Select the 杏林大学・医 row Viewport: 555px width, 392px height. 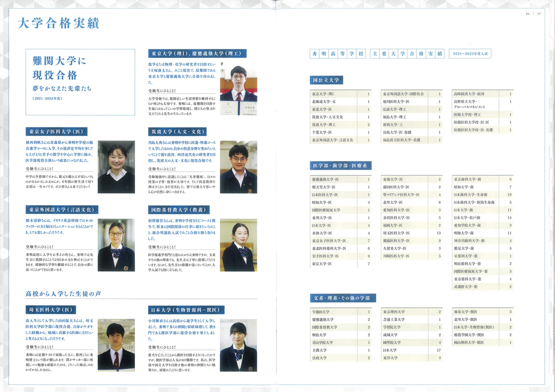341,233
